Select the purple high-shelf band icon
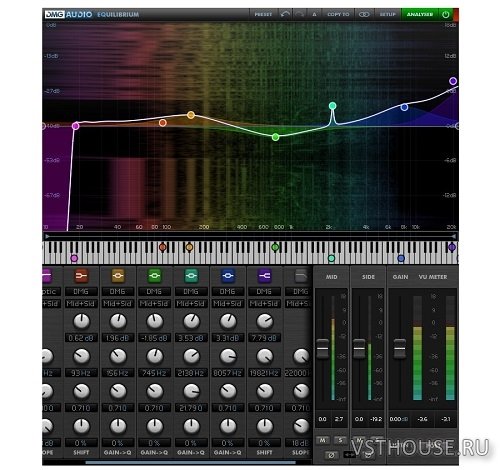The image size is (500, 470). pos(264,276)
